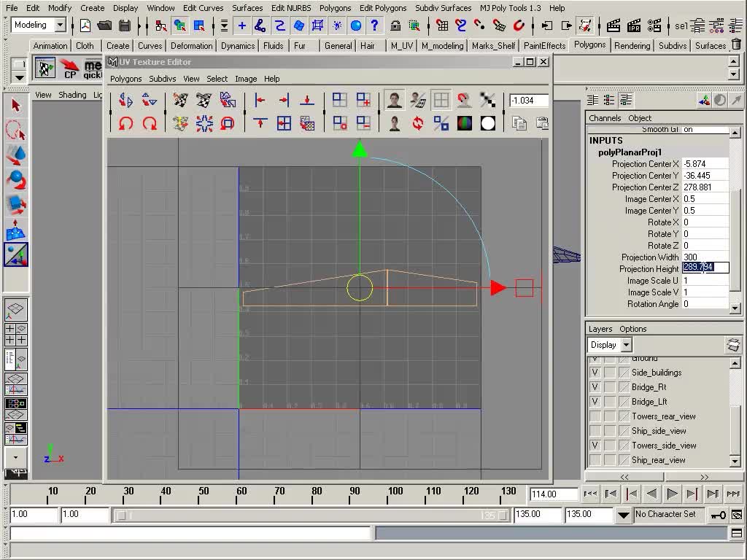
Task: Click the Copy UVs icon in UV editor
Action: click(x=519, y=123)
